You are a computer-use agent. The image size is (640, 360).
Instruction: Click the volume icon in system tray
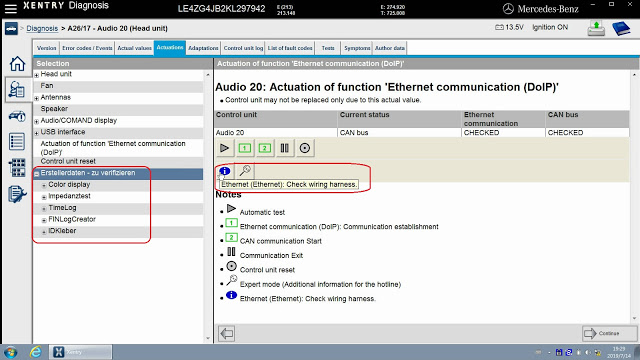coord(588,352)
